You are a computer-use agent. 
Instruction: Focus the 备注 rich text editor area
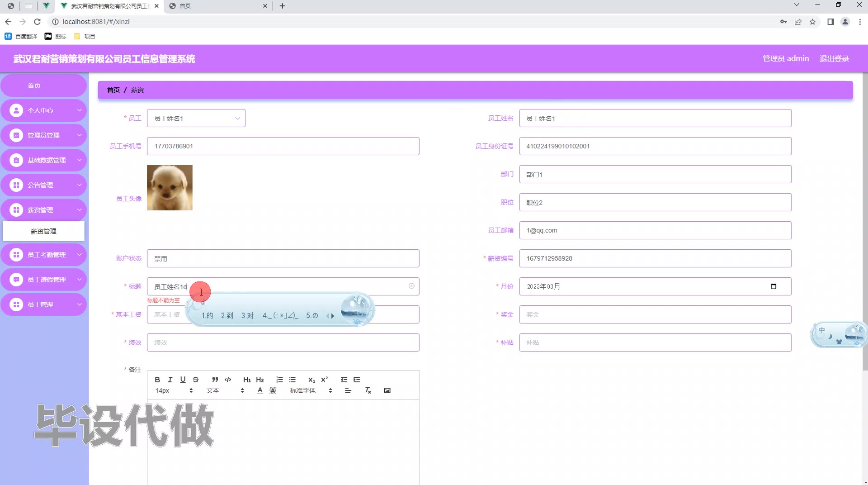pos(283,442)
